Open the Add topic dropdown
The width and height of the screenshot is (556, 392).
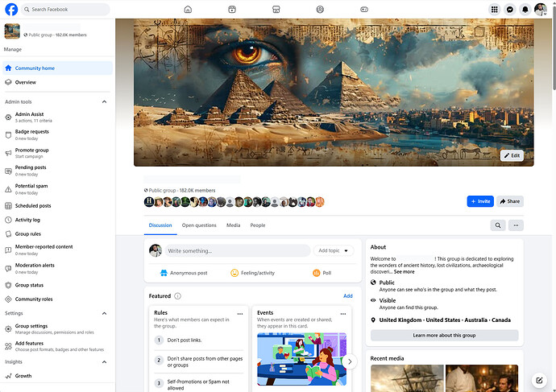coord(334,251)
